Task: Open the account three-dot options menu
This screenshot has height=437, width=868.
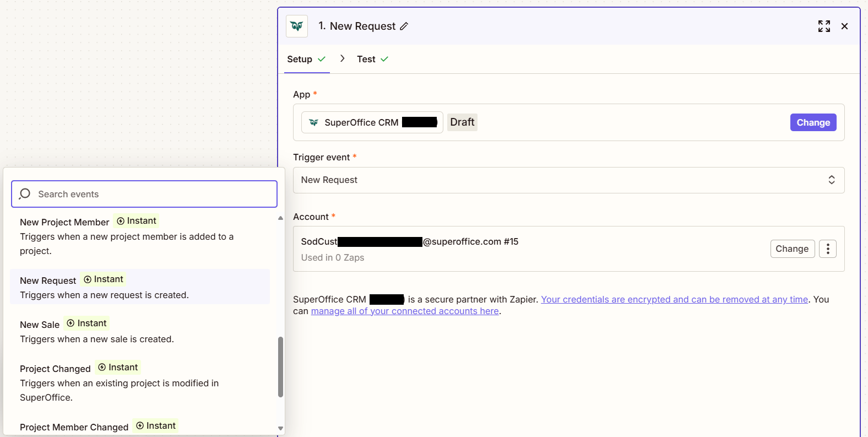Action: pos(828,249)
